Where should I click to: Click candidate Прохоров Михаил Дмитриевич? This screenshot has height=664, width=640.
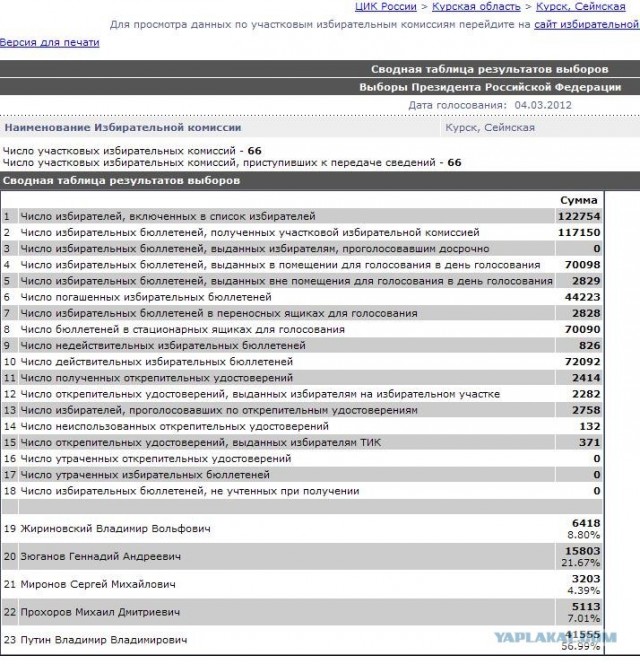click(100, 612)
